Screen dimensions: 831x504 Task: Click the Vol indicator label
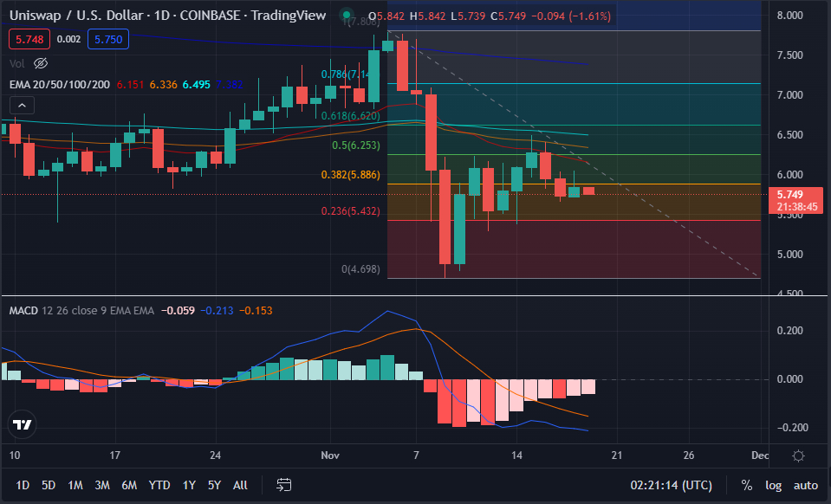17,63
